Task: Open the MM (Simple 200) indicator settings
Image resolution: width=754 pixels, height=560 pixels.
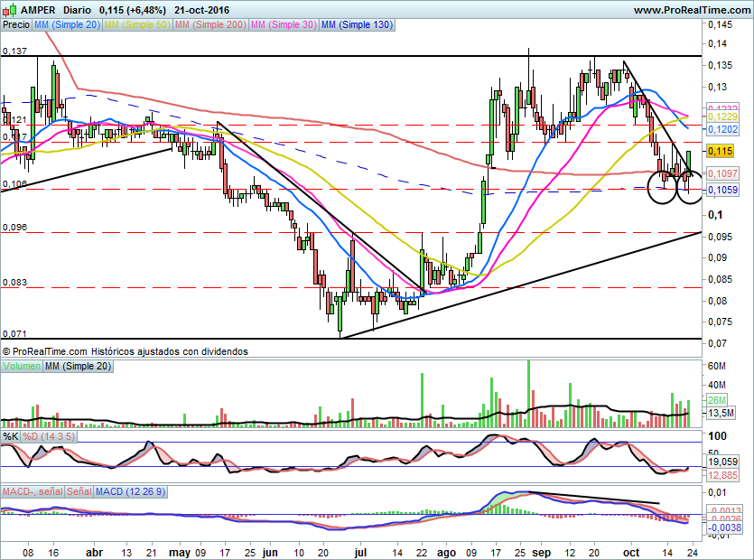Action: 209,25
